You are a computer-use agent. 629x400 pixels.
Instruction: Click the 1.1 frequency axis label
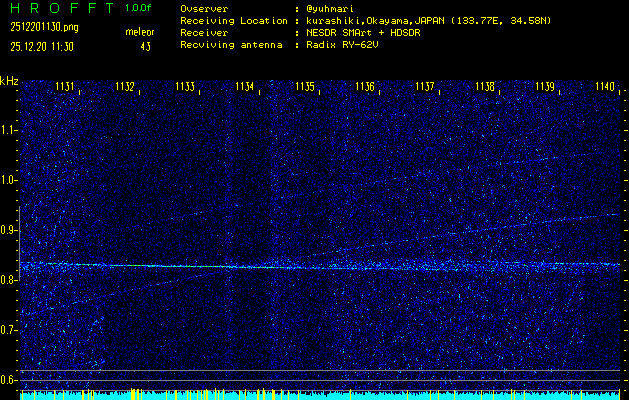pyautogui.click(x=9, y=130)
